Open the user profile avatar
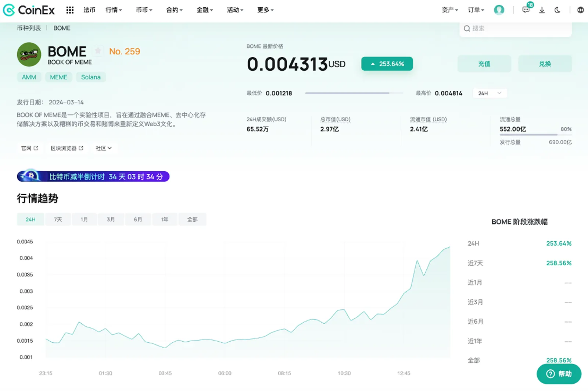The image size is (588, 391). coord(499,10)
